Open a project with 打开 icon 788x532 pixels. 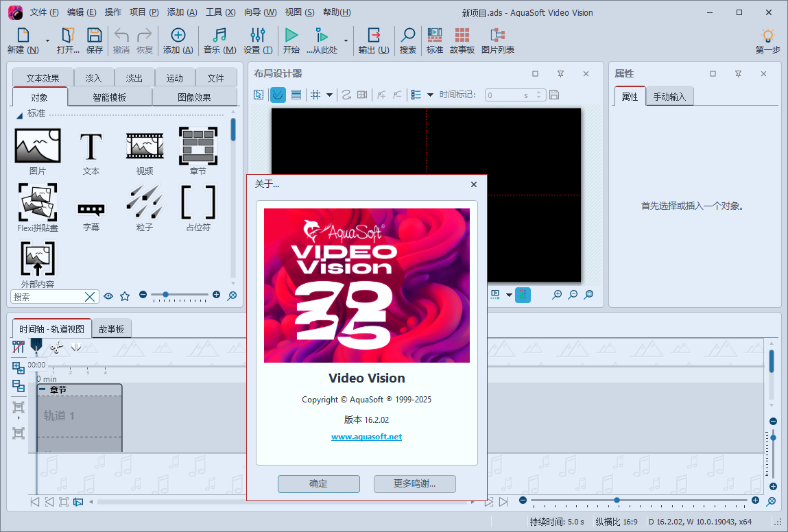[x=68, y=40]
